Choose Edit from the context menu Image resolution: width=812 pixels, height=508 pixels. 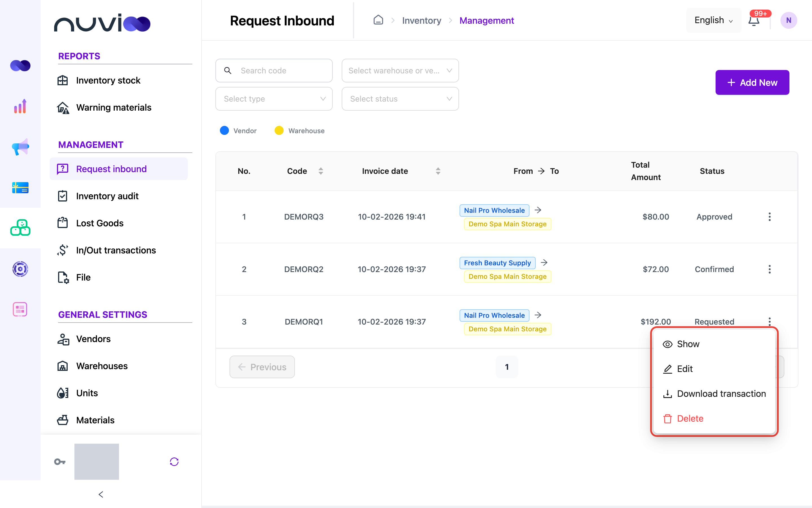click(x=714, y=369)
